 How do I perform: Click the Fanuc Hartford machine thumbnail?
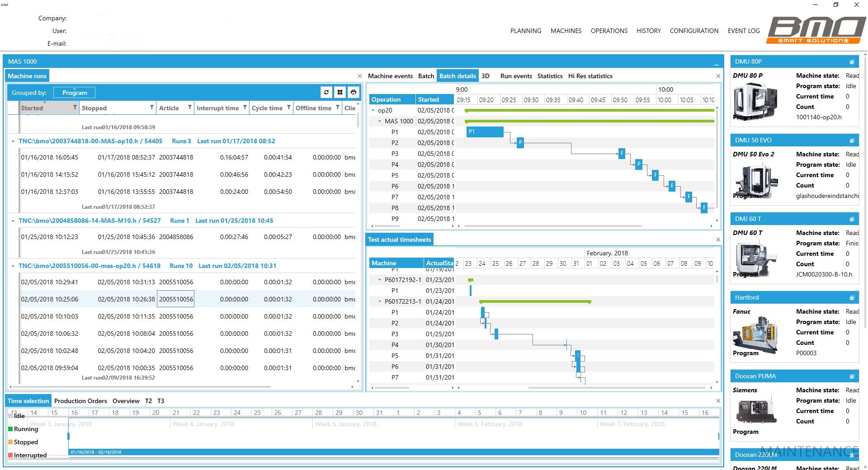pos(755,334)
